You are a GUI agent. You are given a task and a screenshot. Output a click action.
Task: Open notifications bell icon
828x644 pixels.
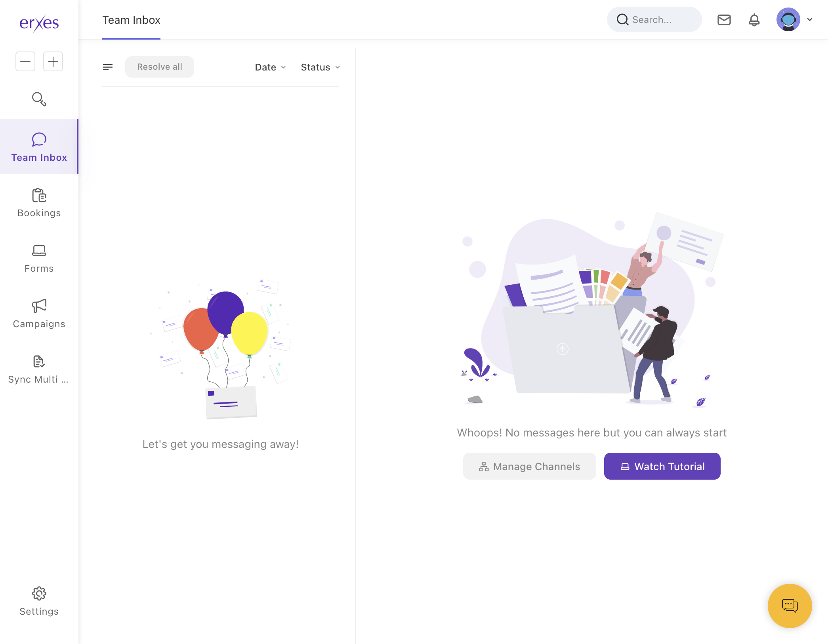tap(754, 20)
